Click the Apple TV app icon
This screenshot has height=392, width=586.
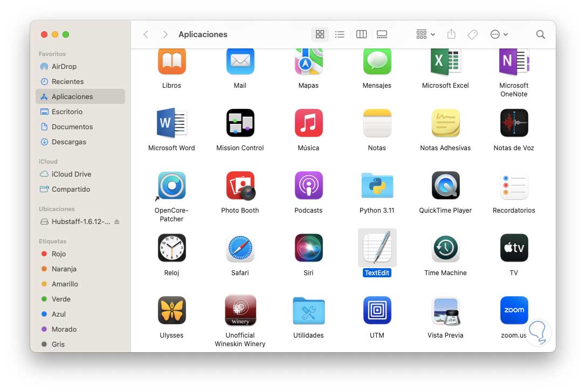(x=514, y=248)
